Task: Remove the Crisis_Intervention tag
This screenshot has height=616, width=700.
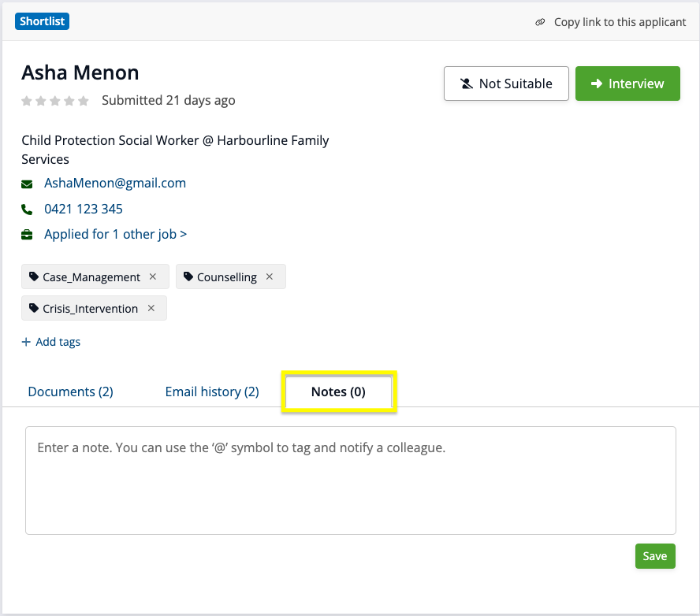Action: 151,309
